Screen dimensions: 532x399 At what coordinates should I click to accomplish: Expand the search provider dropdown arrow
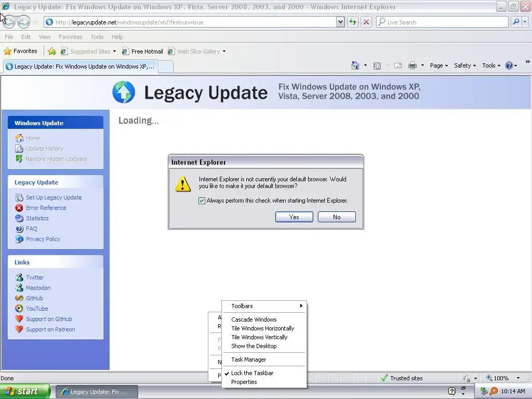pyautogui.click(x=525, y=22)
